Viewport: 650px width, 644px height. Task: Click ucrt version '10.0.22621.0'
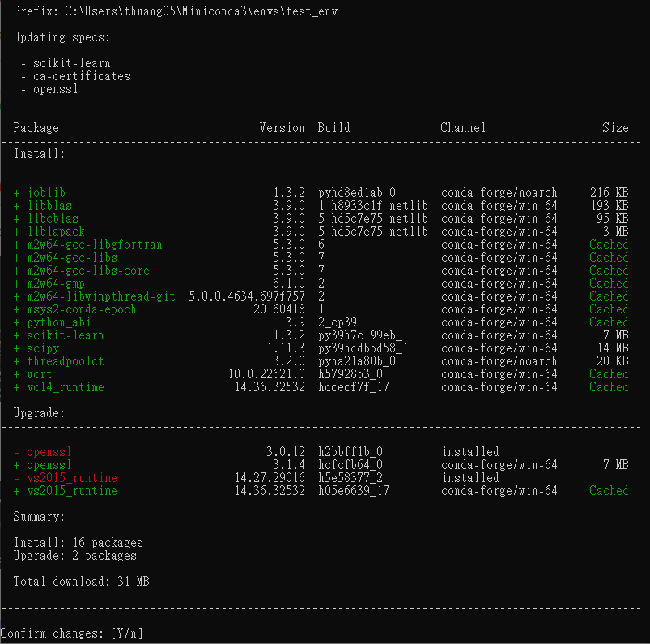click(266, 374)
